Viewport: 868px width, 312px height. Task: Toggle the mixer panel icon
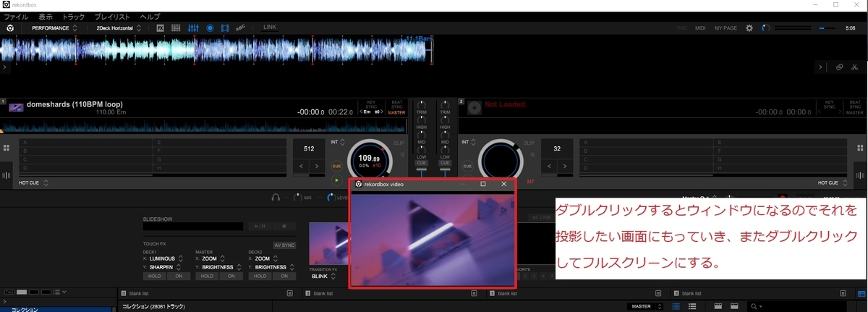[193, 28]
